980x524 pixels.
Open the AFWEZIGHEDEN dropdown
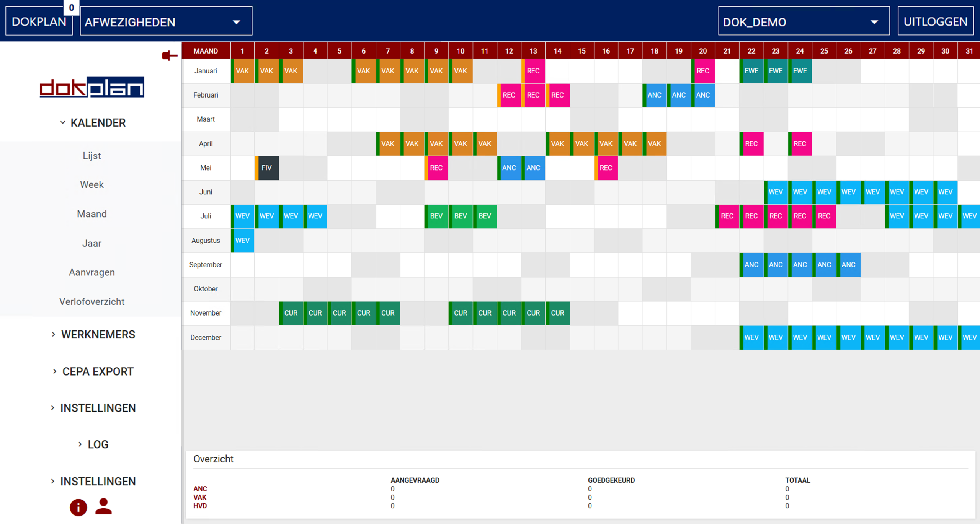tap(166, 22)
